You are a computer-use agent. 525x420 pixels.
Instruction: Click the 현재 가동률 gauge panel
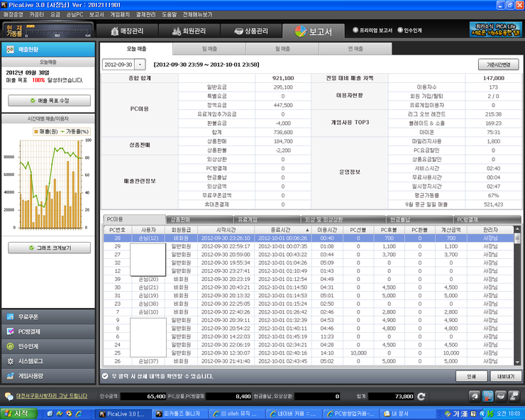tap(48, 30)
